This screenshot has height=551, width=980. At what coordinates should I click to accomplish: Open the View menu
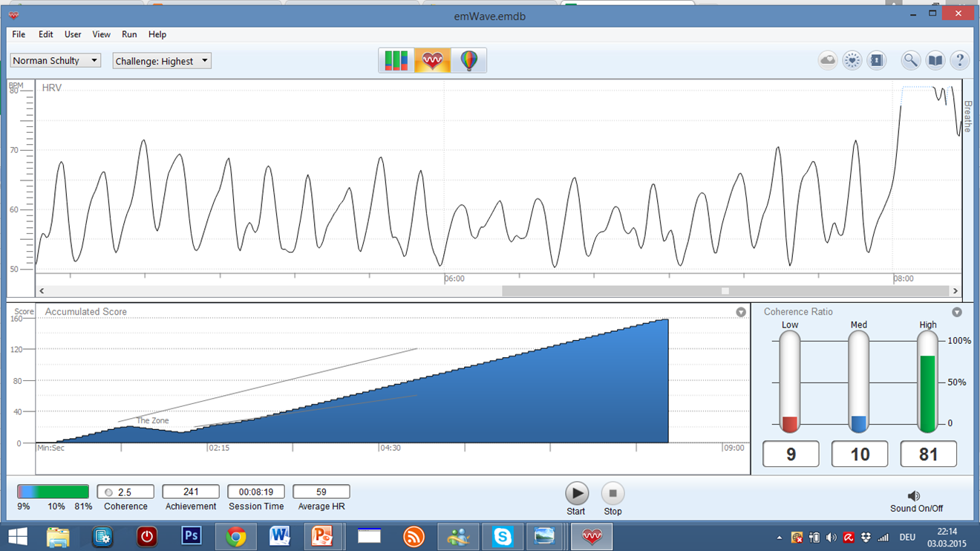tap(102, 34)
